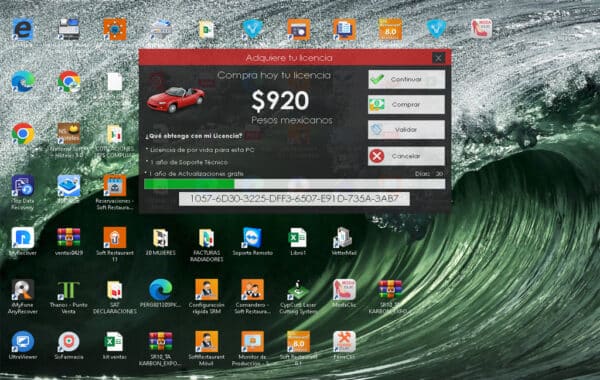Click the Continuar button with green checkmark
600x380 pixels.
406,79
